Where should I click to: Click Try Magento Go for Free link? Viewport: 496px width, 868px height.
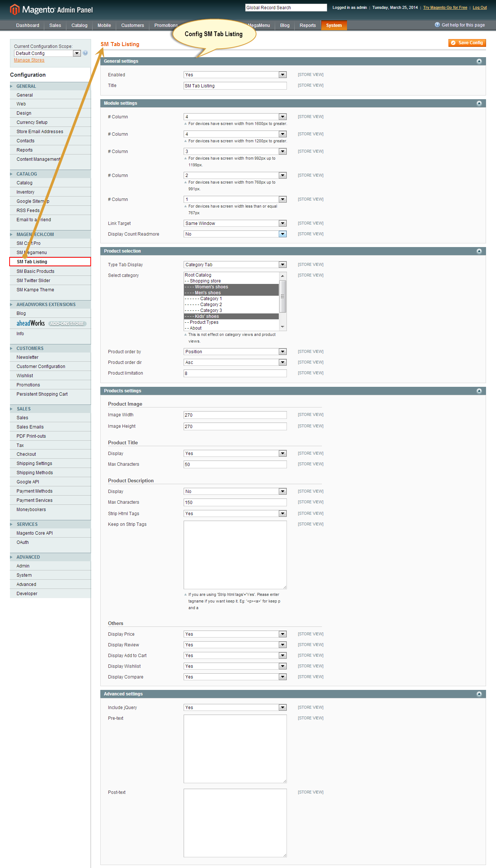[445, 7]
